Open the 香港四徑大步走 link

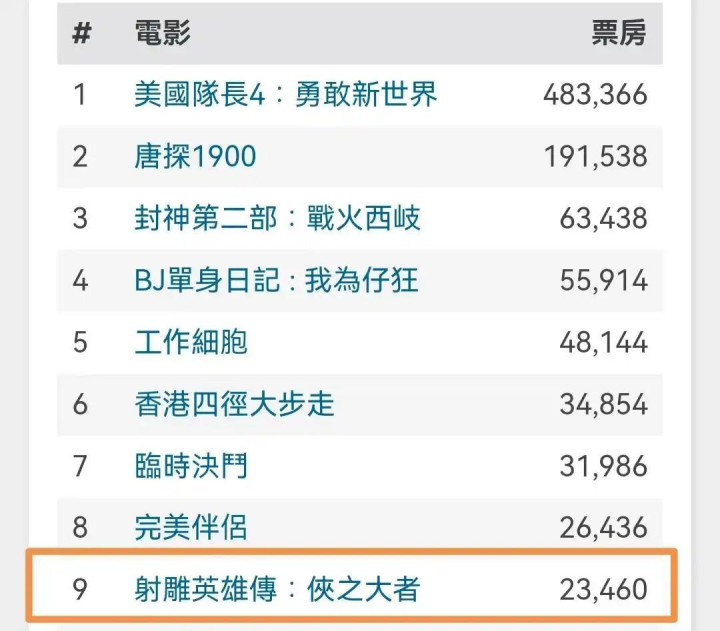234,404
